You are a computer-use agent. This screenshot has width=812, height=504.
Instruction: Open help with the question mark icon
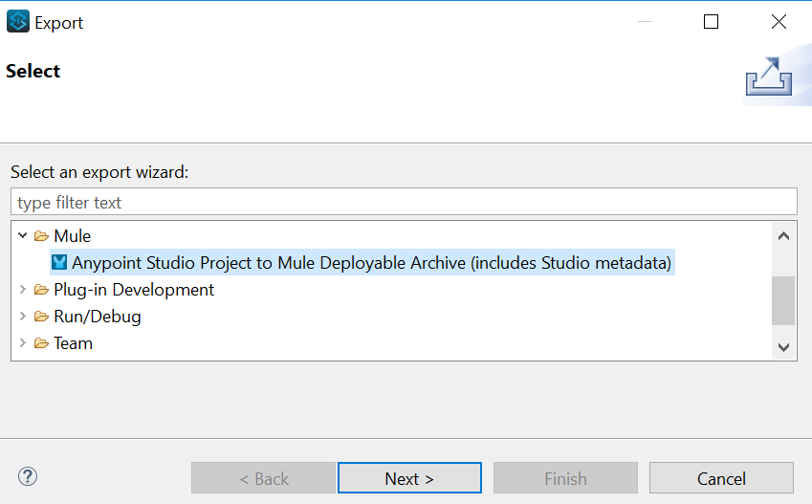(28, 476)
